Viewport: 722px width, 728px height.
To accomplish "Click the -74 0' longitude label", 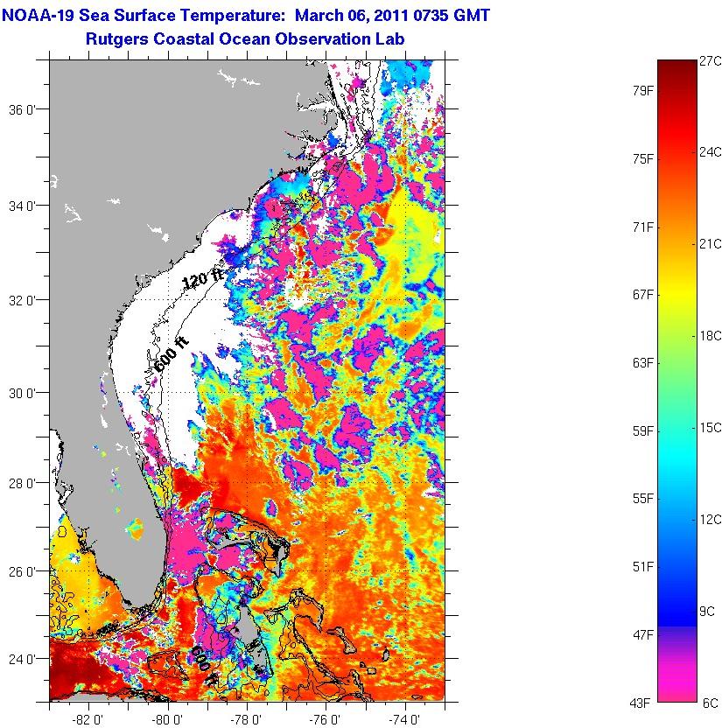I will (405, 719).
